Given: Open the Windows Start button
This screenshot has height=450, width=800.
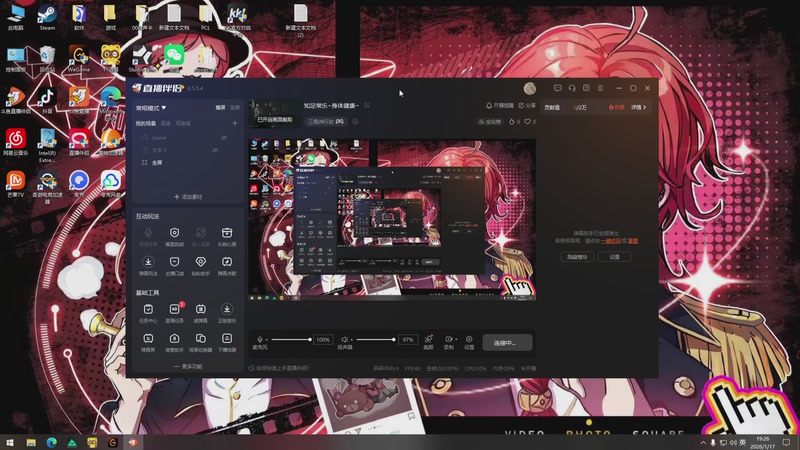Looking at the screenshot, I should coord(10,442).
